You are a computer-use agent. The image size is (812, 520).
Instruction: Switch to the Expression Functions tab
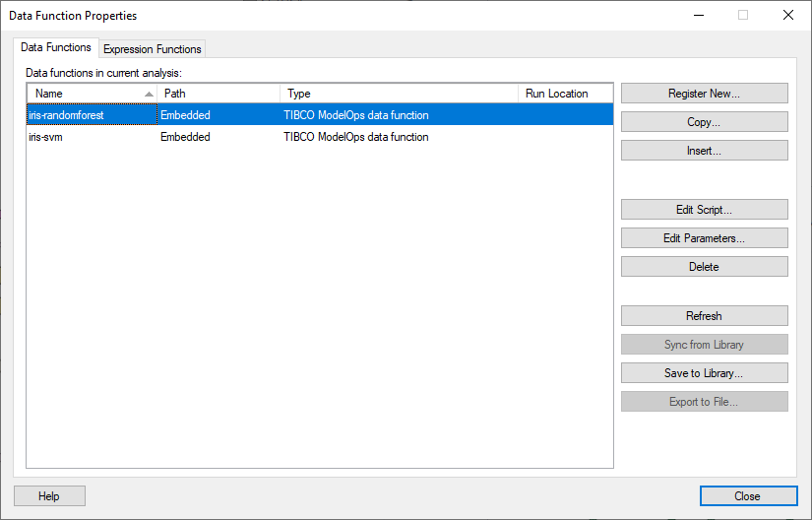pyautogui.click(x=153, y=49)
